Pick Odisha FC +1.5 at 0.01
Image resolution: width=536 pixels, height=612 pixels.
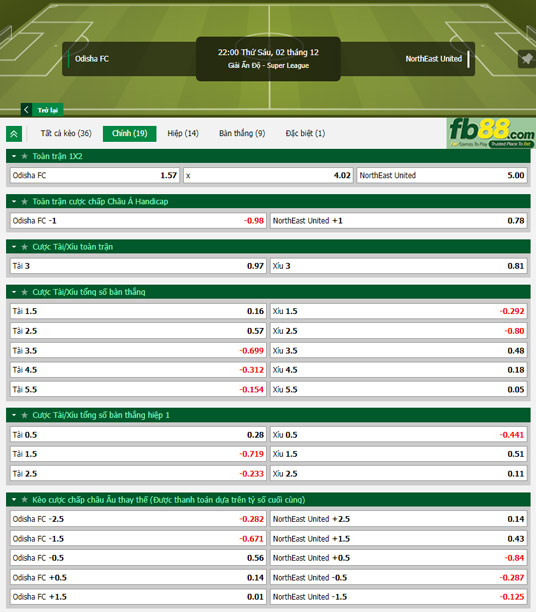coord(138,597)
